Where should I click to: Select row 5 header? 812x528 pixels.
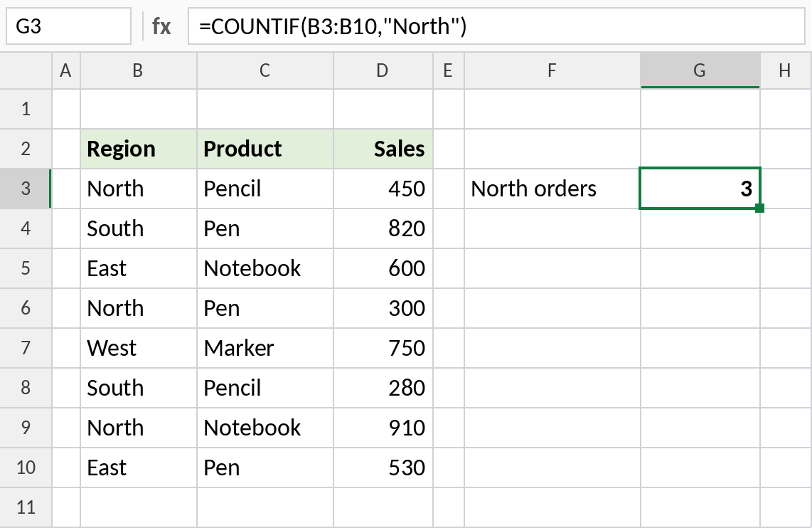(x=26, y=268)
